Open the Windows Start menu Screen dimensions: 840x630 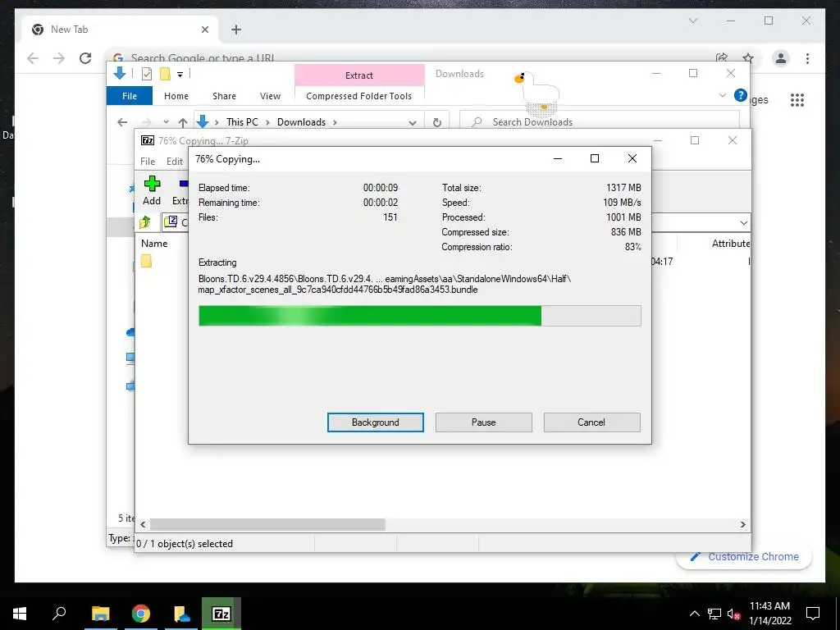click(x=20, y=614)
